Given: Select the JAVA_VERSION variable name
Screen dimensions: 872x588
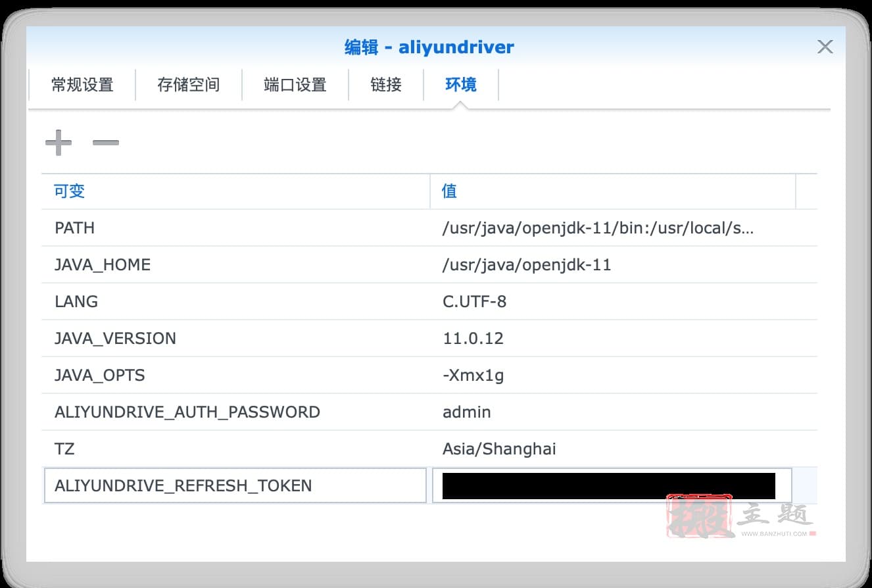Looking at the screenshot, I should click(x=116, y=339).
